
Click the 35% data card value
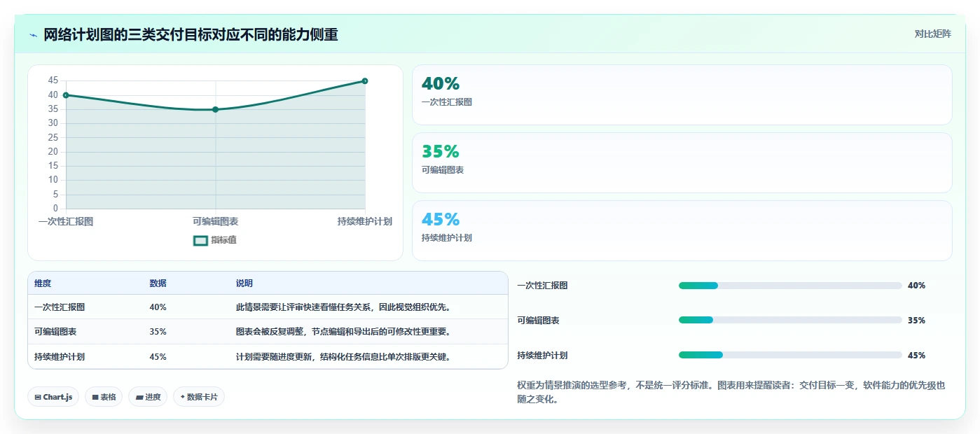(441, 152)
